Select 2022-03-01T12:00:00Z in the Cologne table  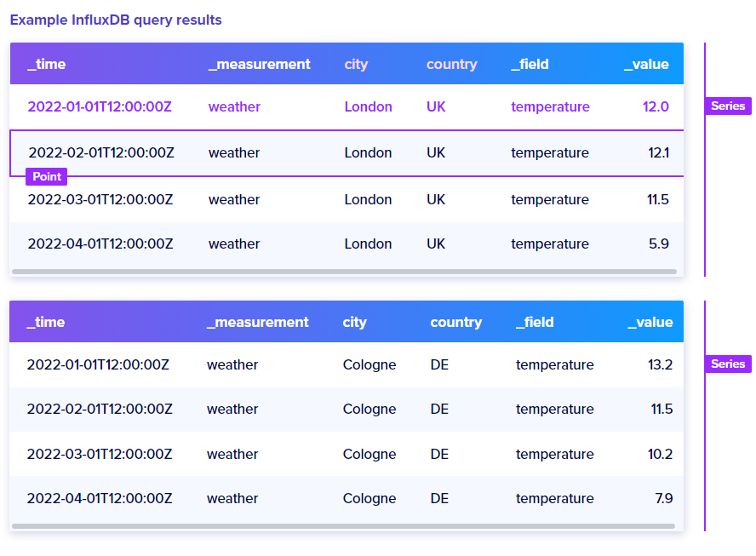[100, 455]
